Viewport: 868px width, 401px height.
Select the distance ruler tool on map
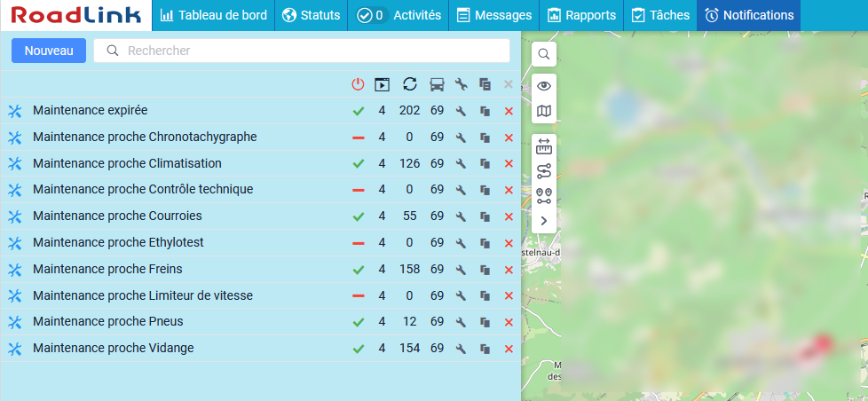(544, 147)
